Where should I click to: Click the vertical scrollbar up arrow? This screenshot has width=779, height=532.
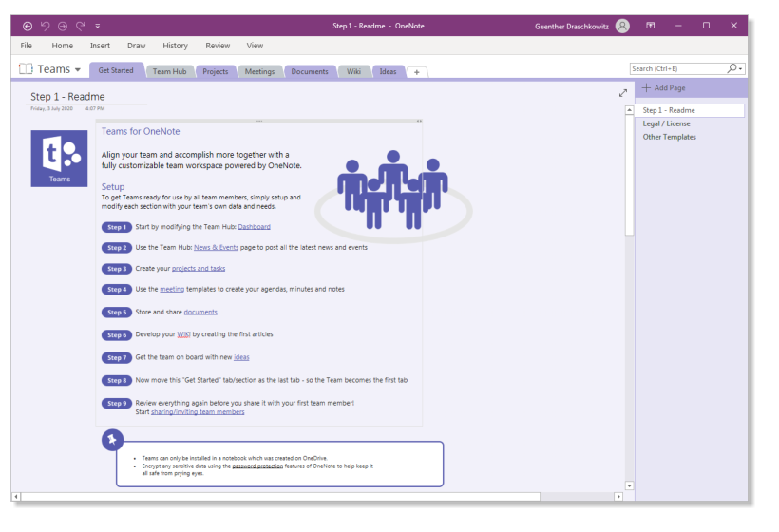[630, 110]
